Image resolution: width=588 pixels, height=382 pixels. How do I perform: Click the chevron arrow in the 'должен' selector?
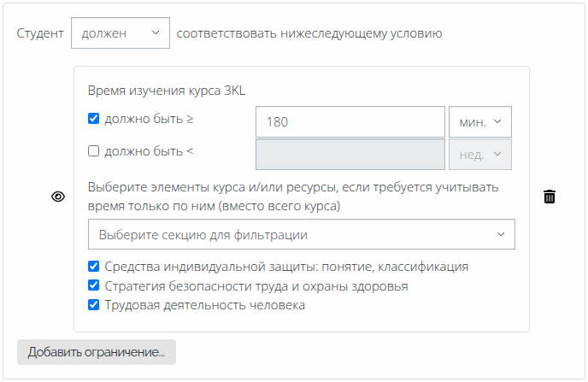(x=155, y=33)
